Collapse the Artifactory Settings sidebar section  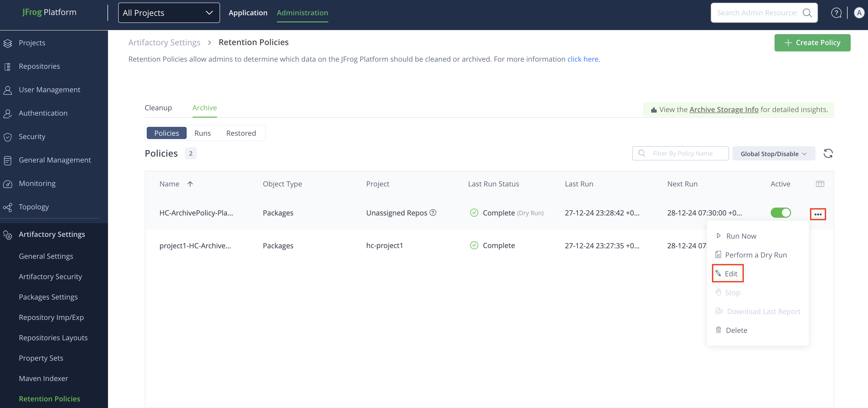(x=52, y=234)
